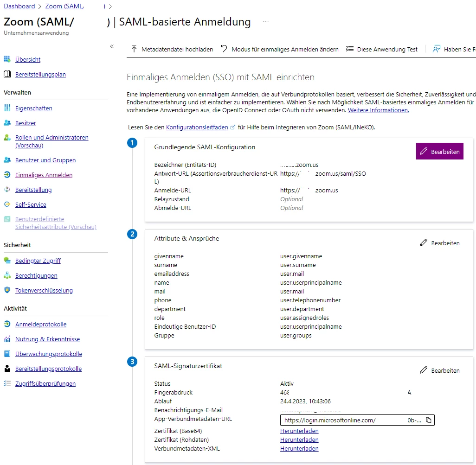
Task: Open Self-Service in the sidebar
Action: click(x=31, y=205)
